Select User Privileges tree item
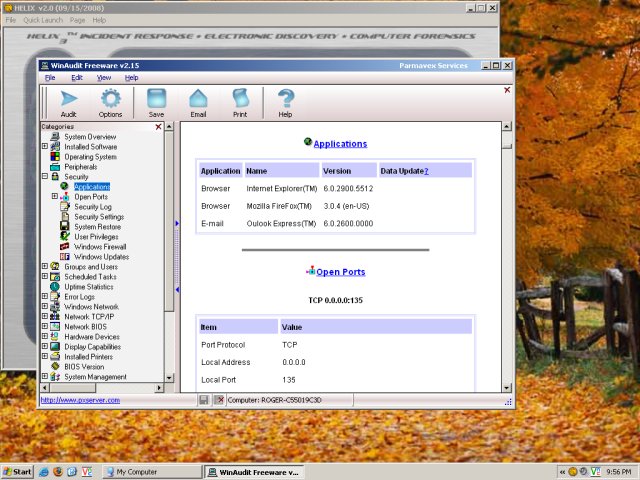 coord(96,237)
